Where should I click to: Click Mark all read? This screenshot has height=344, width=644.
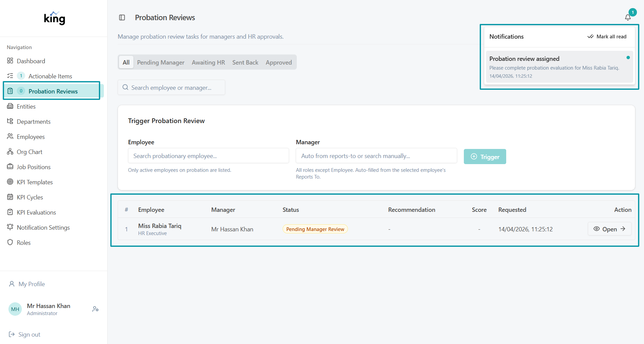(607, 36)
